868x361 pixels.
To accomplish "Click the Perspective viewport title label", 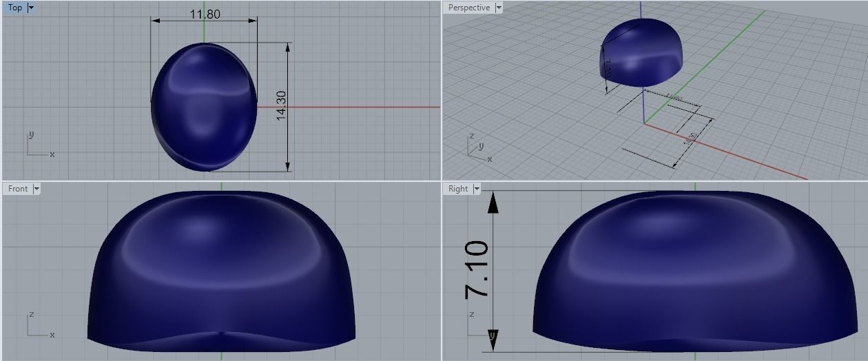I will pos(469,8).
